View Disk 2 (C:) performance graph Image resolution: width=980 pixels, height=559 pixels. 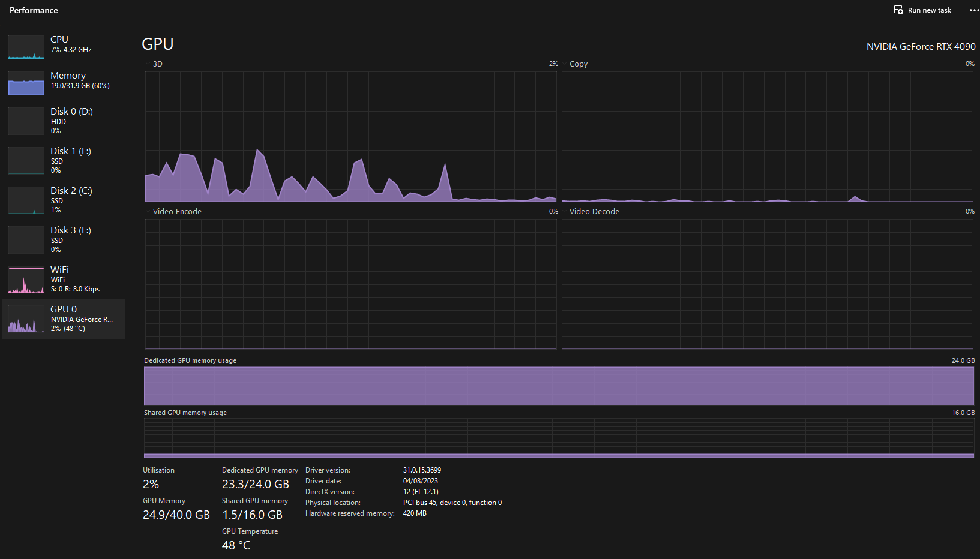tap(26, 200)
